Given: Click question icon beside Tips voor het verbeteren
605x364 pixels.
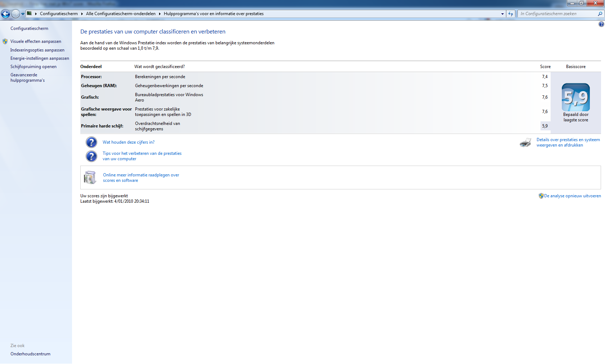Looking at the screenshot, I should pyautogui.click(x=91, y=156).
